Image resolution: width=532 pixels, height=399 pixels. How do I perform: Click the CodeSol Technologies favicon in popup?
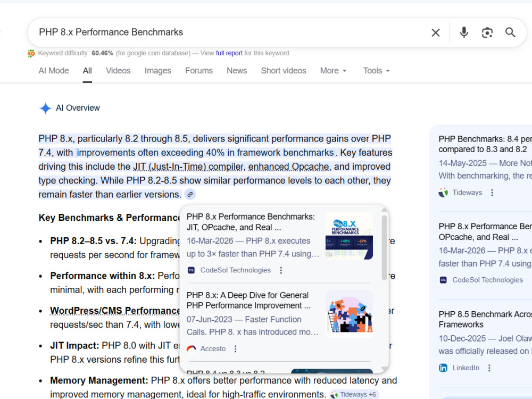pos(191,270)
